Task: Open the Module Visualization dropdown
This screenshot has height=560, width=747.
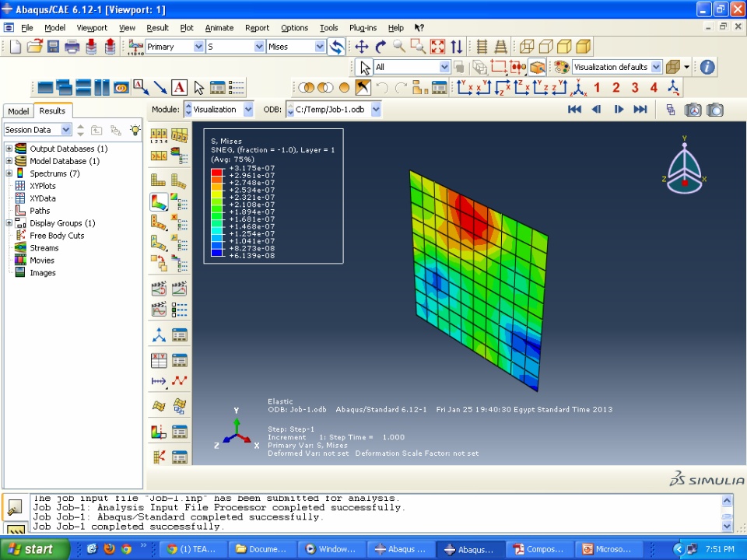Action: 248,110
